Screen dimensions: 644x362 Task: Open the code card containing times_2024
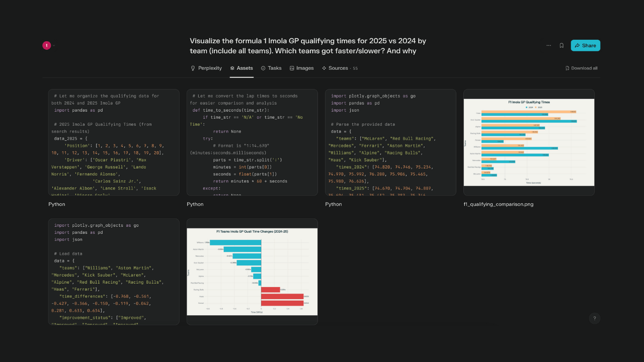[390, 142]
